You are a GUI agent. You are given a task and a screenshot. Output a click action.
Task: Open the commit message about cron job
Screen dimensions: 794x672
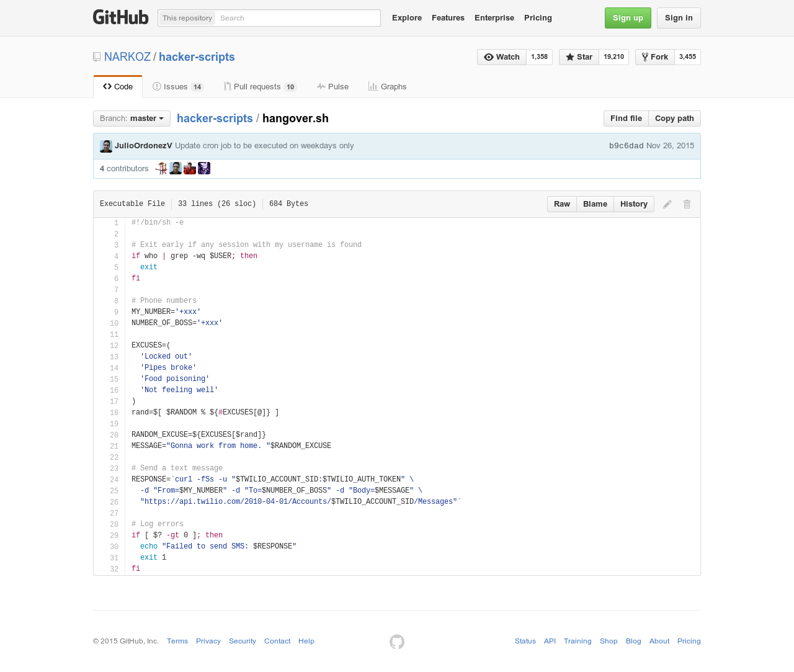(x=264, y=146)
